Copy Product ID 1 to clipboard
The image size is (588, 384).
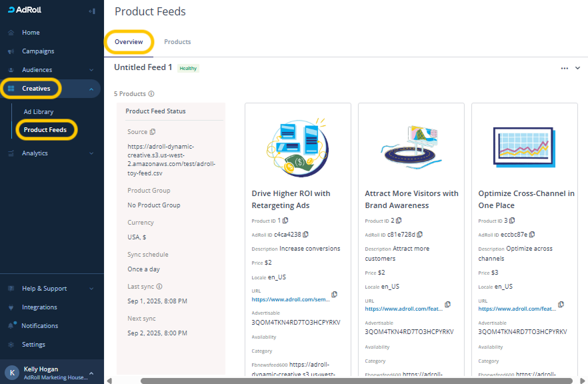285,221
